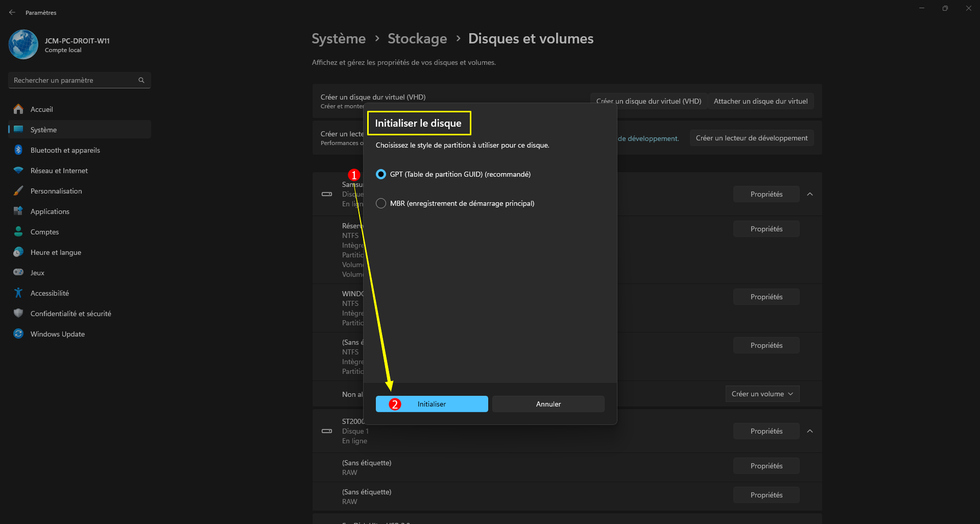Click the Rechercher un paramètre field
Screen dimensions: 980x524
(74, 80)
